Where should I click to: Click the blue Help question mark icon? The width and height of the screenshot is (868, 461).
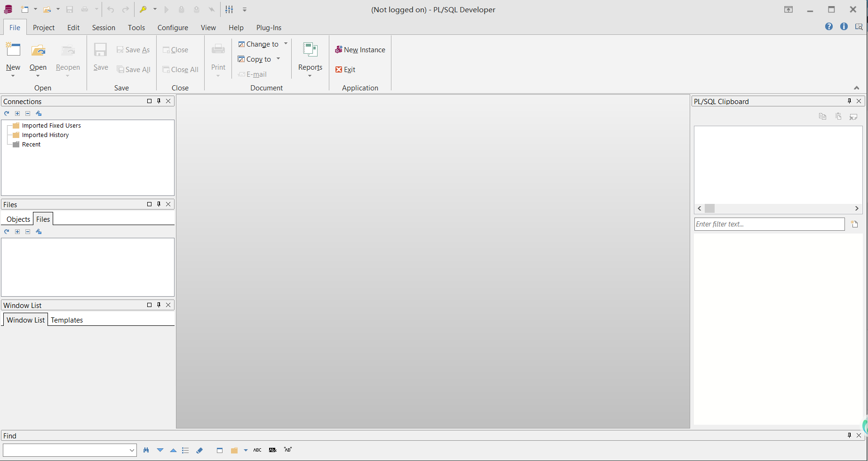pos(829,26)
